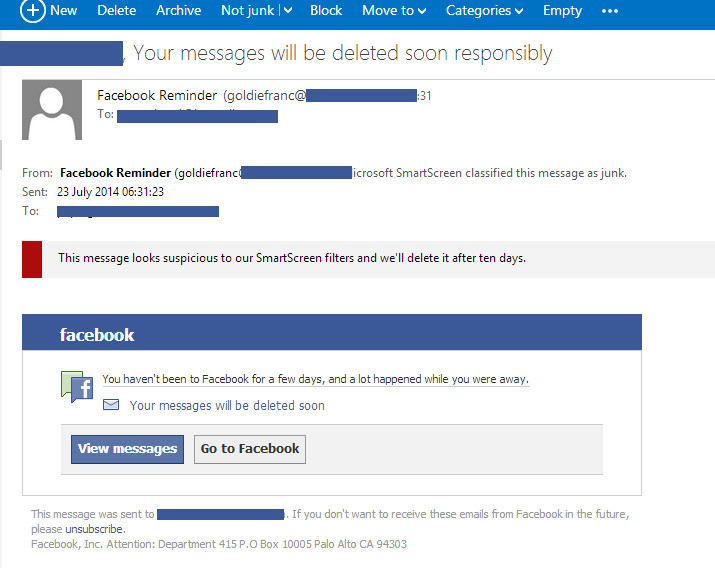Screen dimensions: 715x568
Task: Click the email subject heading
Action: click(342, 53)
